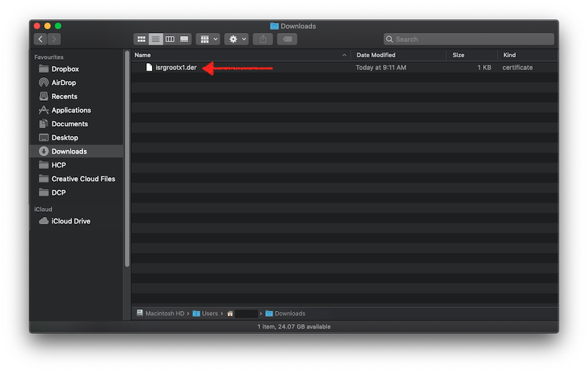Click Macintosh HD in path bar
The width and height of the screenshot is (588, 372).
[165, 313]
